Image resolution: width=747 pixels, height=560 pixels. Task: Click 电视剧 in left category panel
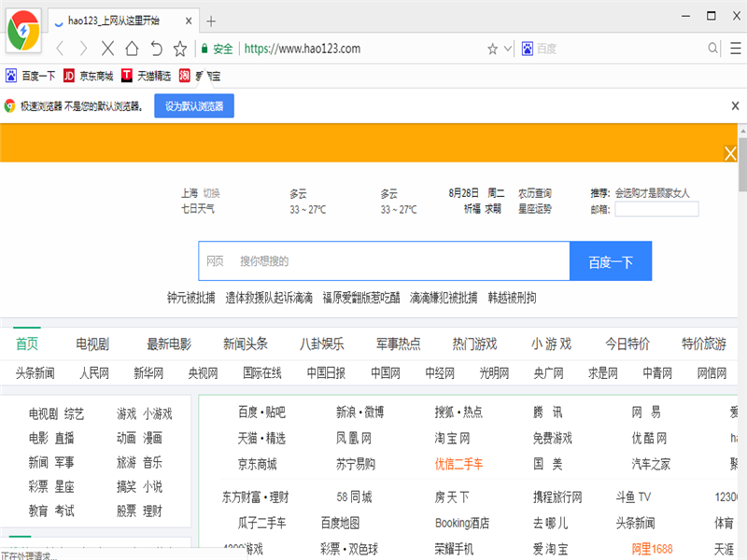point(43,413)
